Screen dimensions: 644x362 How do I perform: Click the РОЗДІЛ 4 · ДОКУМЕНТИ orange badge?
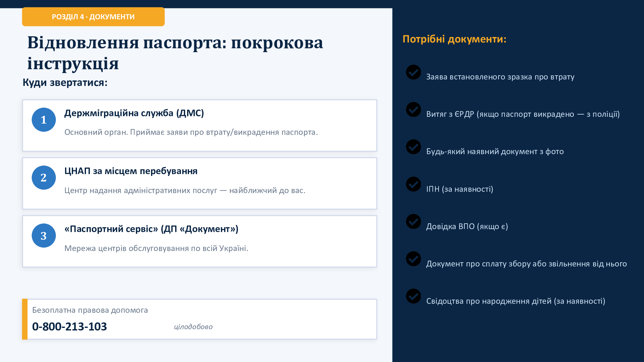click(93, 17)
